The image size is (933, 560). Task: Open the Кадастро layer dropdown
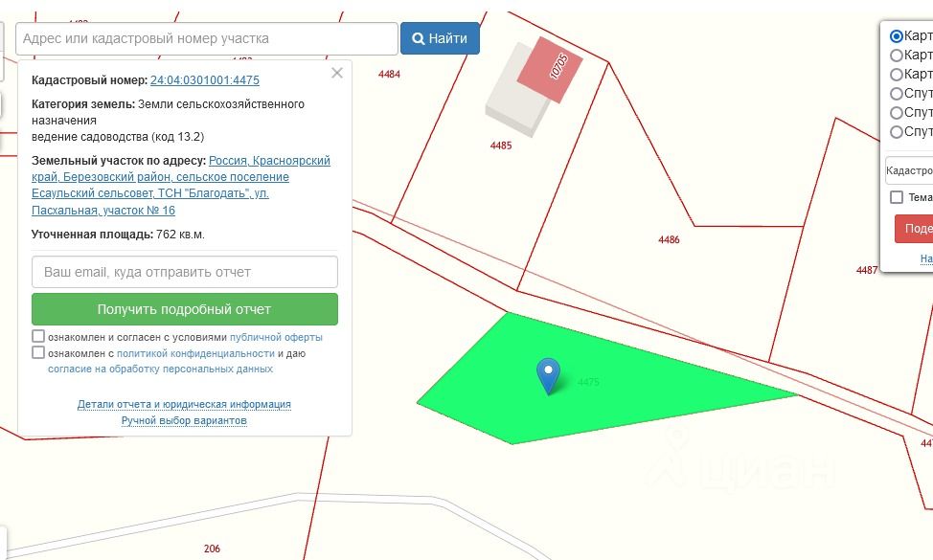click(x=909, y=171)
